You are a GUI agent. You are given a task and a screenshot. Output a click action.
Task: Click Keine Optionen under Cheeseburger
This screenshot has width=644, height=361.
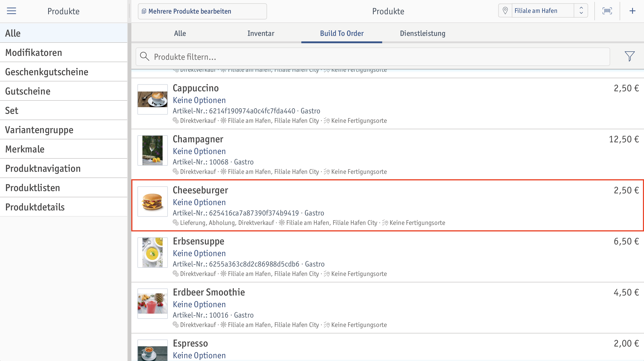coord(199,202)
